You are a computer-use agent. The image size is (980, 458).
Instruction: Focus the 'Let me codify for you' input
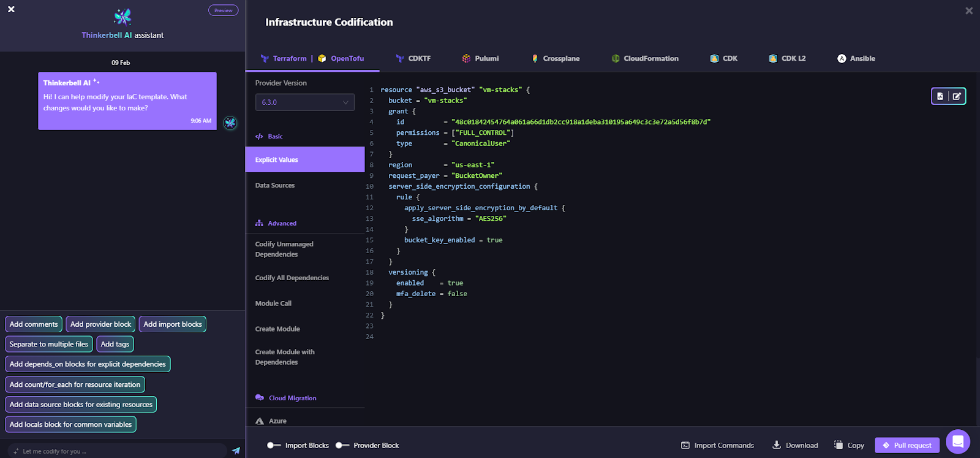(116, 451)
